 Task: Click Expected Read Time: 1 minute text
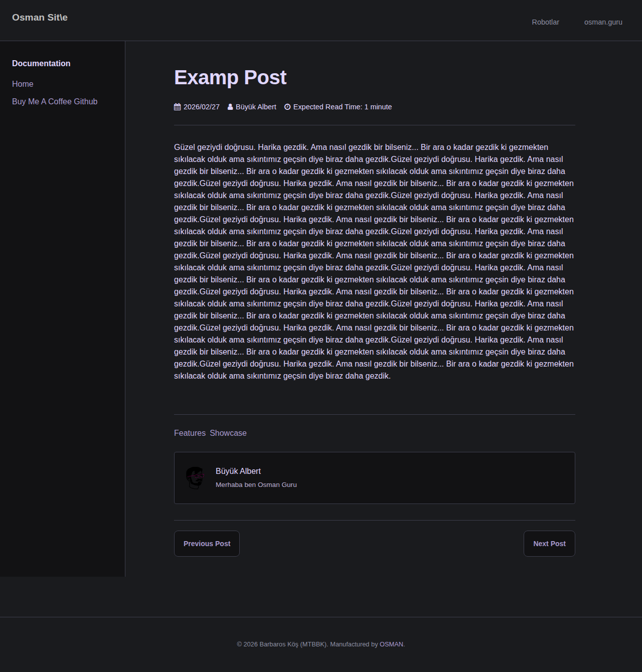[343, 107]
